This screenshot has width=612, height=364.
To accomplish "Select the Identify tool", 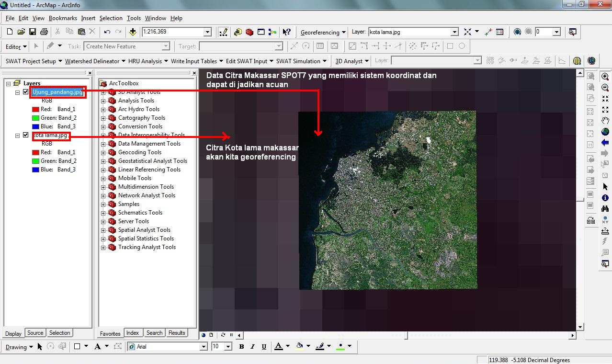I will 605,198.
